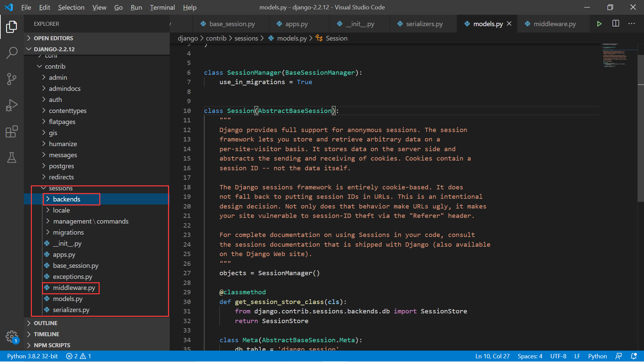Open the Explorer view in activity bar
The height and width of the screenshot is (362, 644).
pos(12,27)
